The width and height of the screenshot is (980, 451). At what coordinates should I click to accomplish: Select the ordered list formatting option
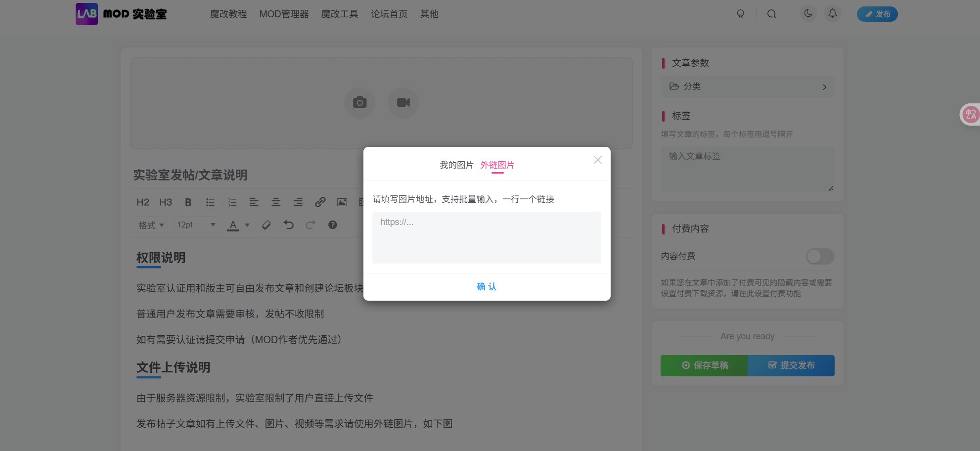(x=232, y=202)
